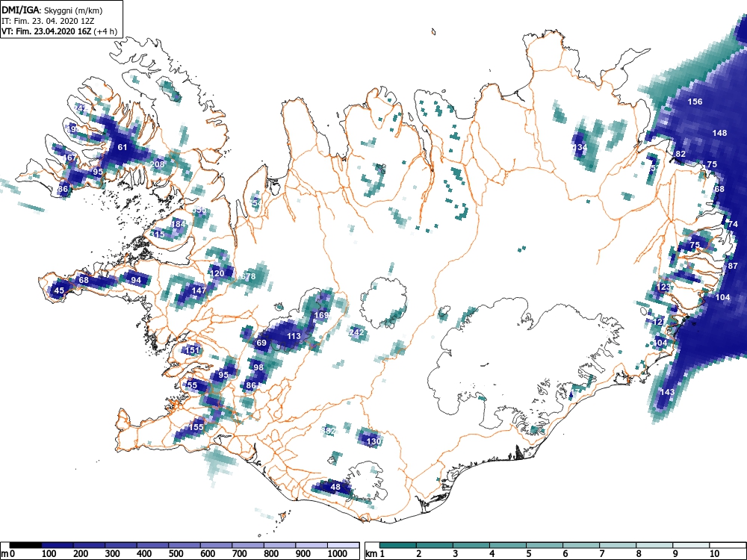Select the value 74 label
The image size is (747, 560).
click(x=734, y=224)
